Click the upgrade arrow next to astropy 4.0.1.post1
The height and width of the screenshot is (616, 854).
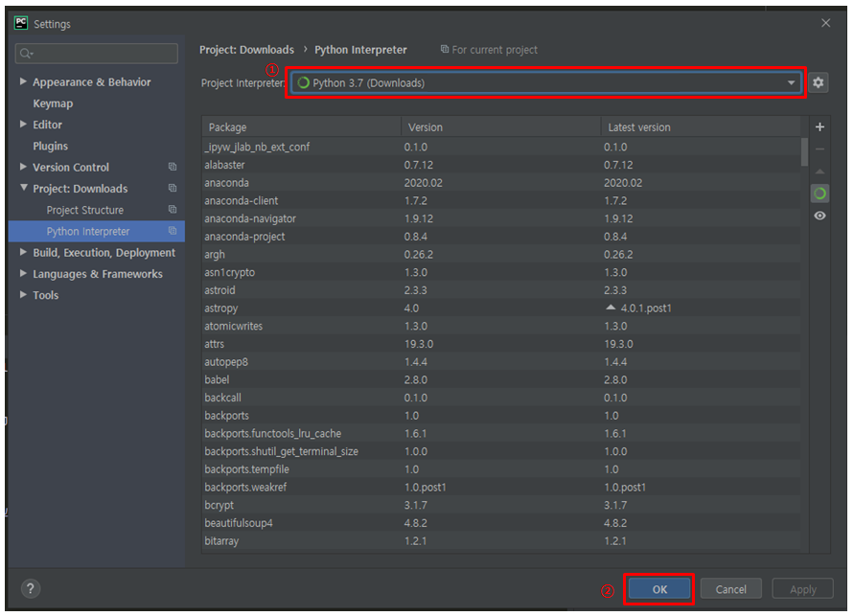pyautogui.click(x=611, y=308)
